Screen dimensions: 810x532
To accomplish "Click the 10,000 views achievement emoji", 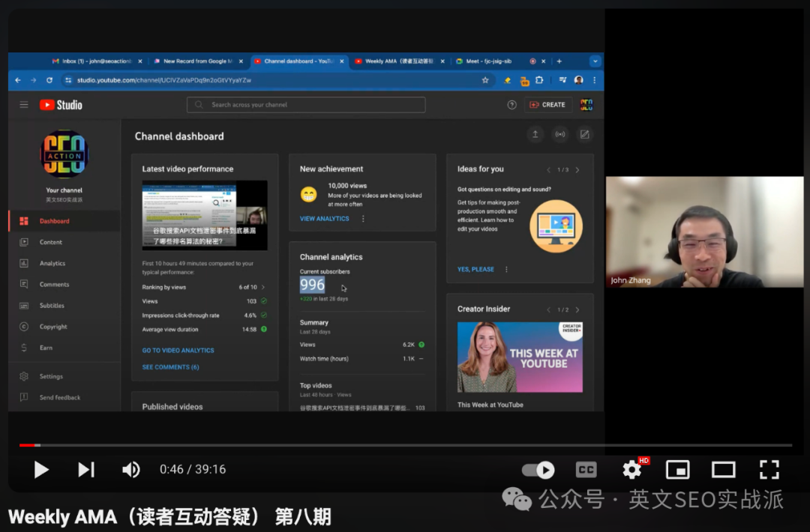I will 308,195.
